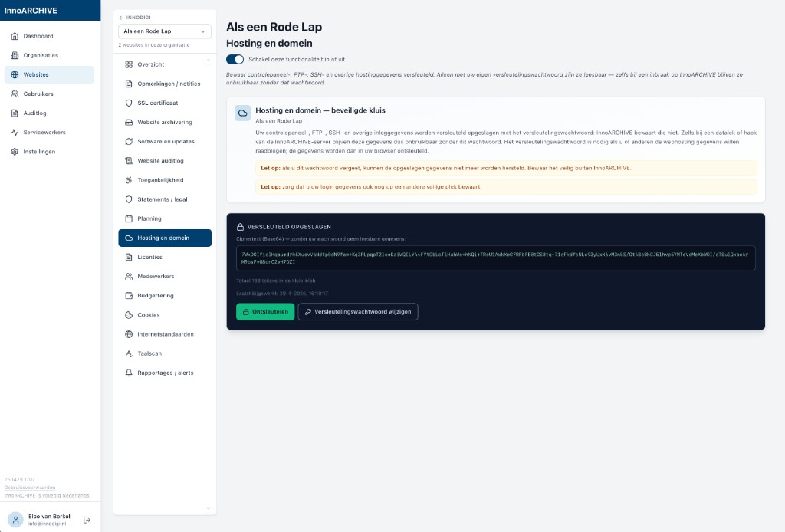Click the scroll-up chevron above the website menu

click(207, 59)
